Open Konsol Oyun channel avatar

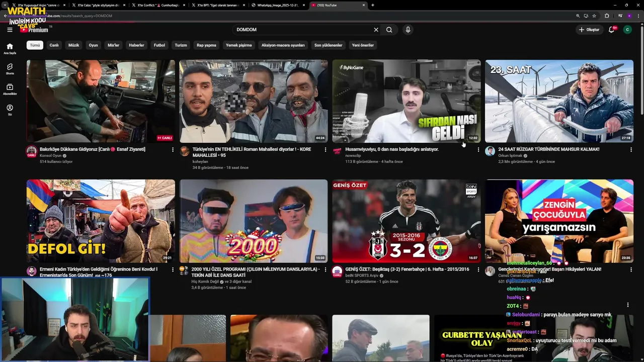point(32,151)
